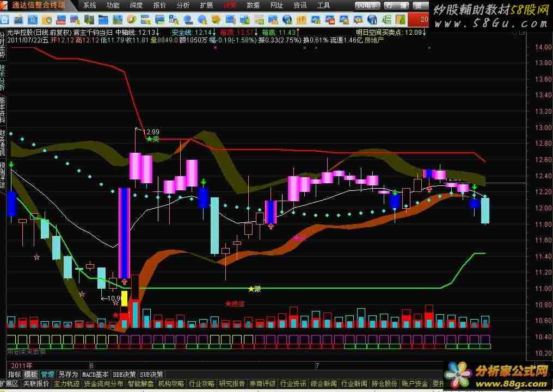Viewport: 553px width, 392px height.
Task: Select the MACD基本 indicator tab
Action: 95,375
